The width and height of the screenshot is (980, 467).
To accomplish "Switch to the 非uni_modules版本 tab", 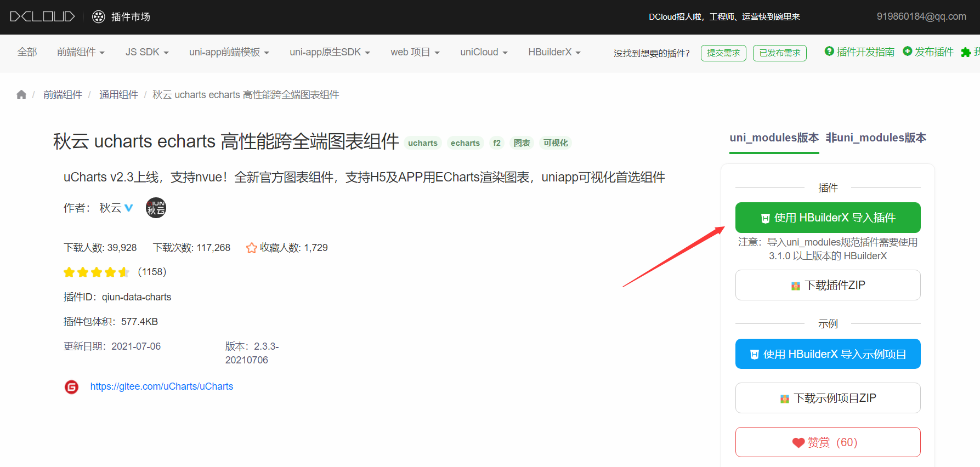I will [876, 138].
